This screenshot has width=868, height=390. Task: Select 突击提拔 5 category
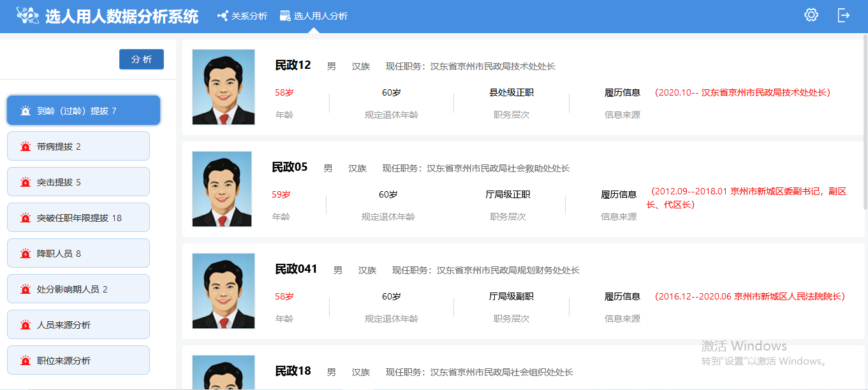pos(78,182)
